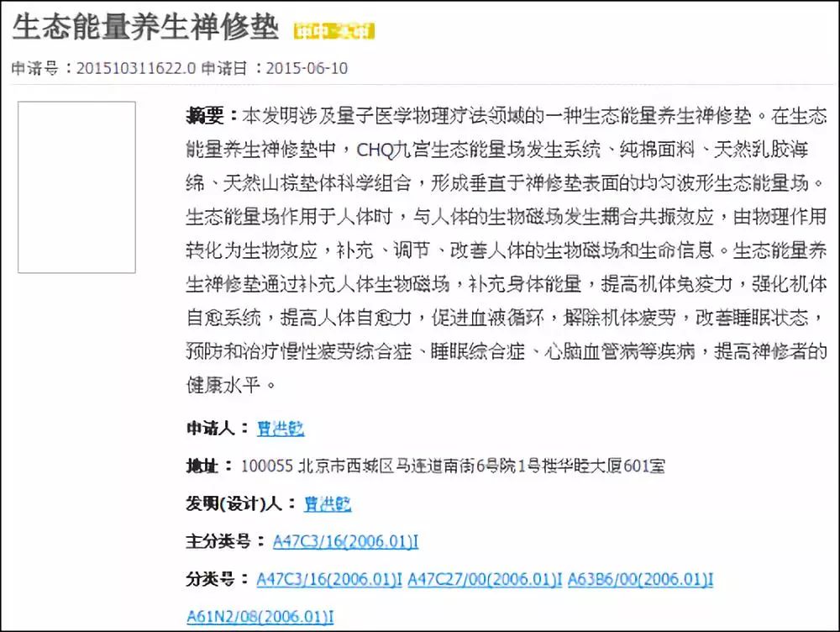This screenshot has width=840, height=632.
Task: Open the applicant name link after 申请人
Action: point(281,429)
